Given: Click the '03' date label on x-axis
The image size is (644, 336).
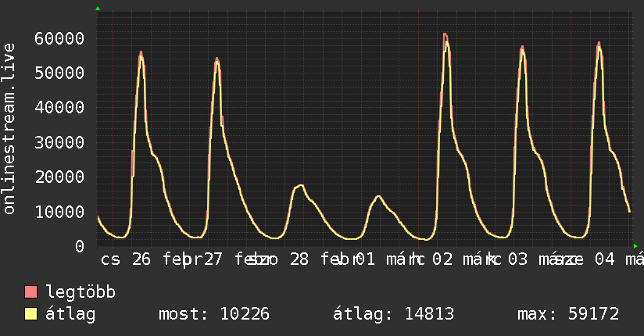Looking at the screenshot, I should (x=517, y=259).
